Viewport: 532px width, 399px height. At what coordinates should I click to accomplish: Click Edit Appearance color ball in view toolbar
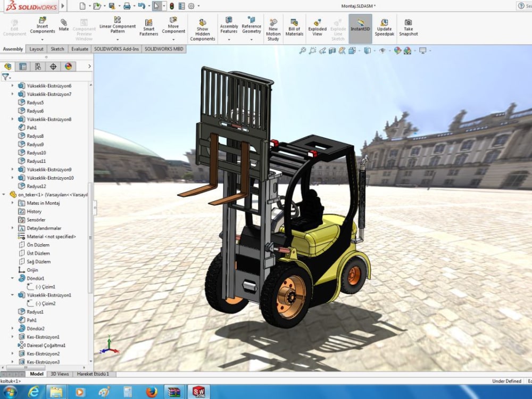[397, 51]
